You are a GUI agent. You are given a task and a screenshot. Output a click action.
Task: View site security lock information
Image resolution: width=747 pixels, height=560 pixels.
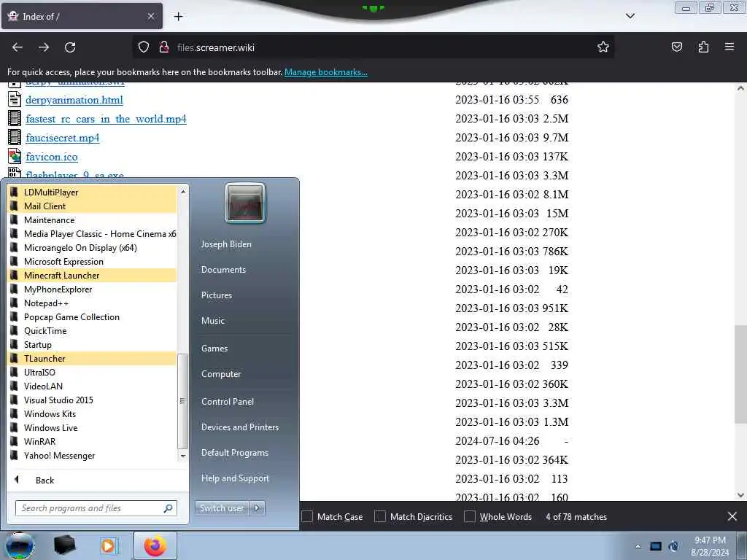164,47
